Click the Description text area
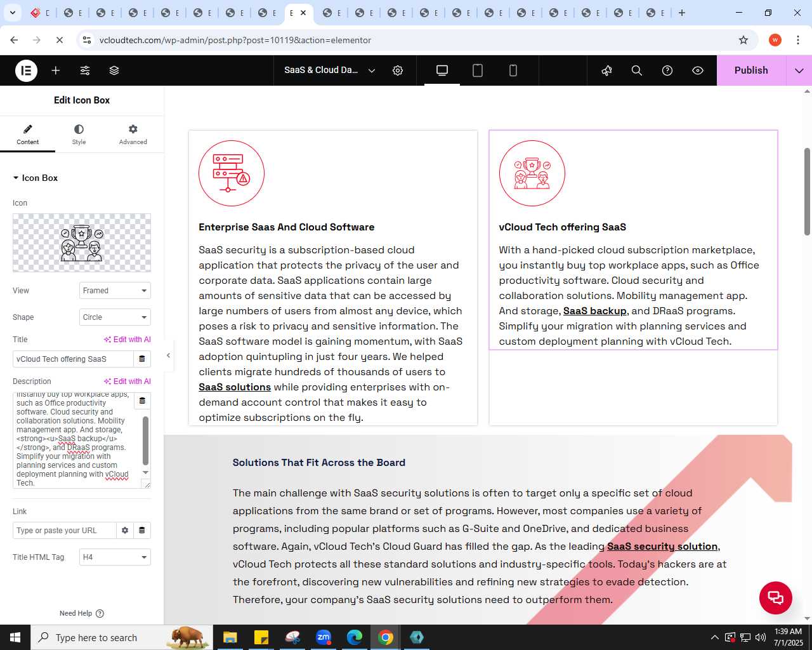The image size is (812, 650). click(76, 440)
